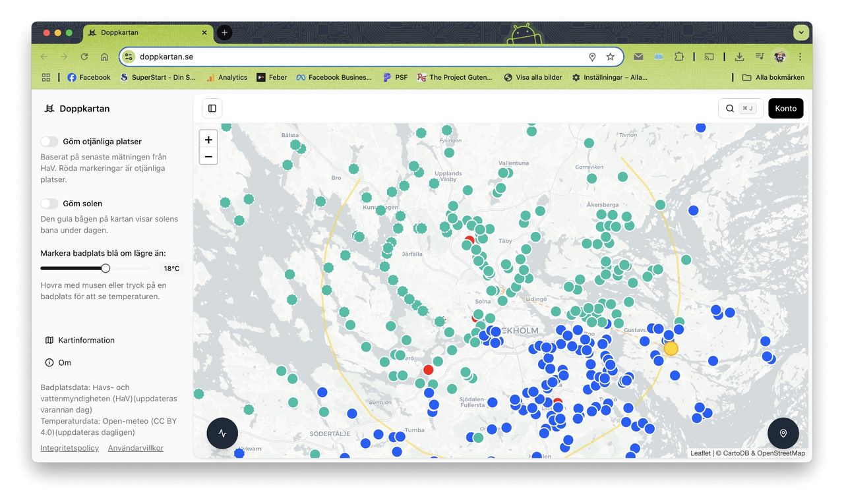Bookmark this page with star icon

click(610, 57)
